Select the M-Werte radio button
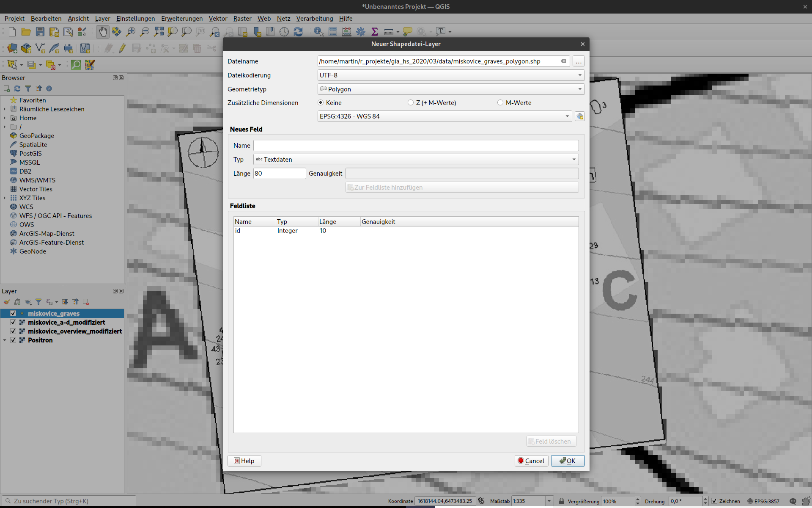Image resolution: width=812 pixels, height=508 pixels. (500, 103)
